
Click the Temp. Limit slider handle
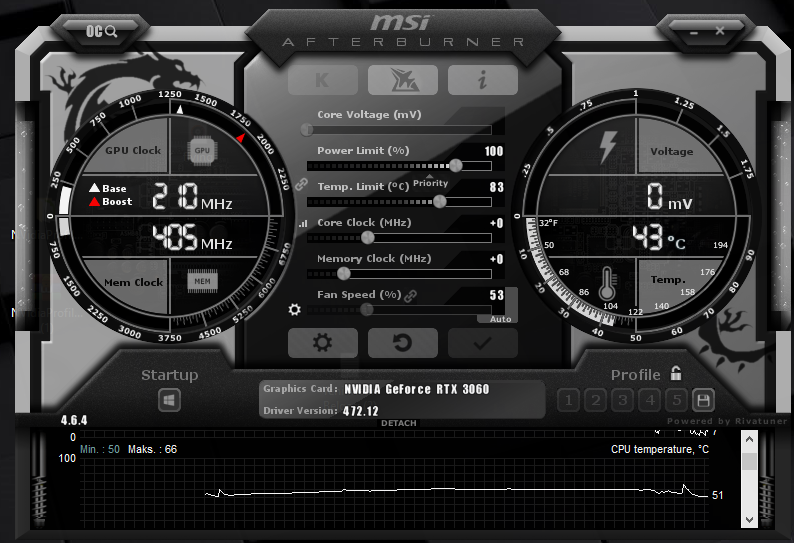tap(440, 201)
